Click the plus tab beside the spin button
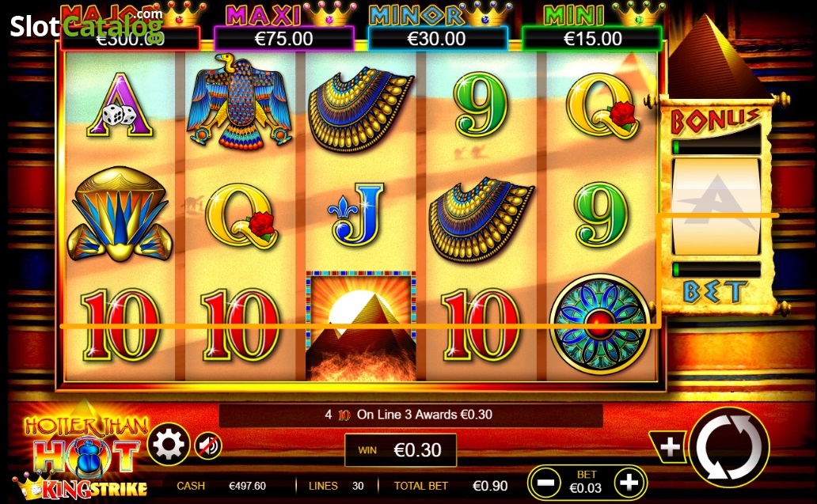 [670, 447]
